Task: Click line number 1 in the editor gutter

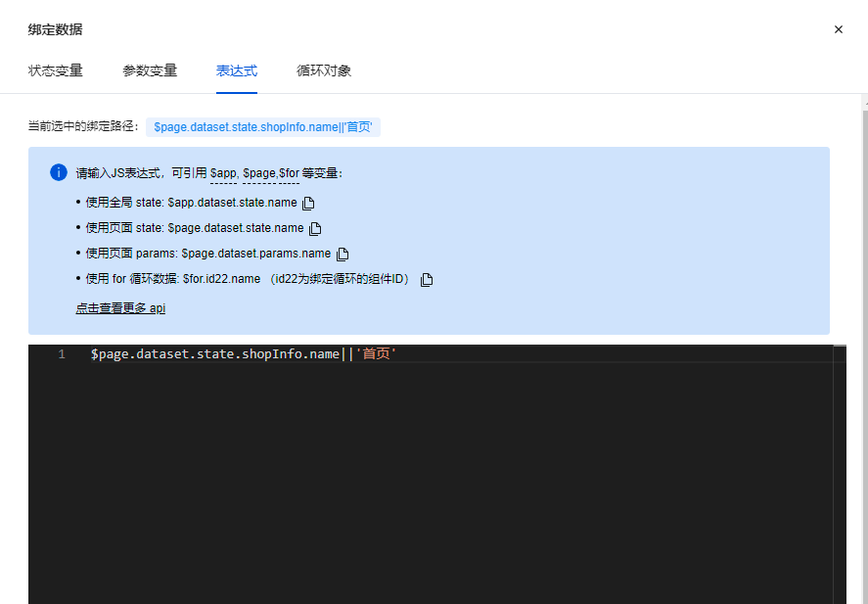Action: [x=62, y=354]
